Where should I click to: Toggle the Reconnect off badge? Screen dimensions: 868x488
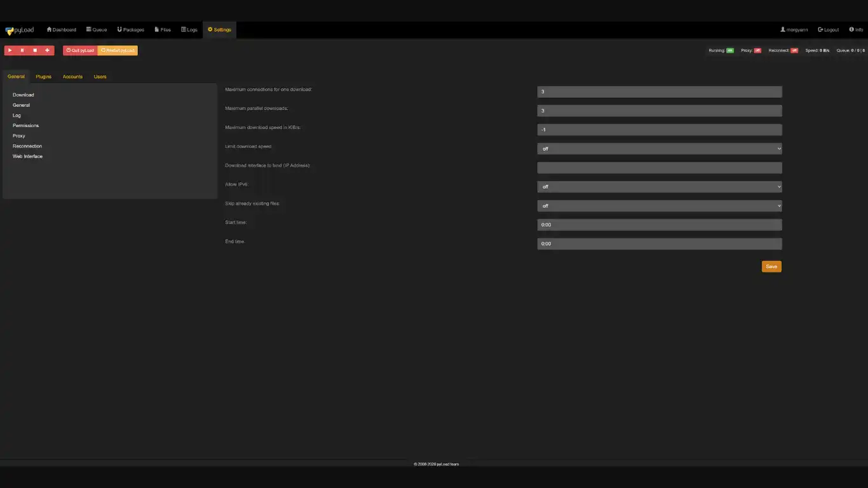[794, 50]
